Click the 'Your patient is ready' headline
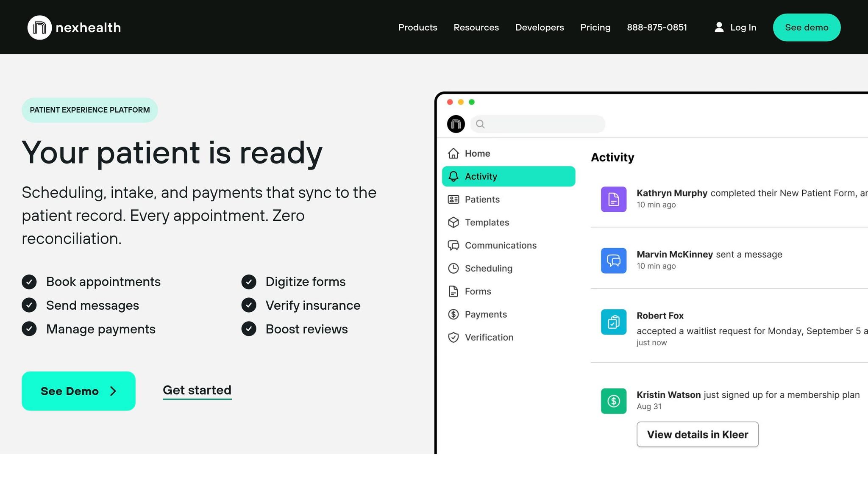 click(172, 153)
